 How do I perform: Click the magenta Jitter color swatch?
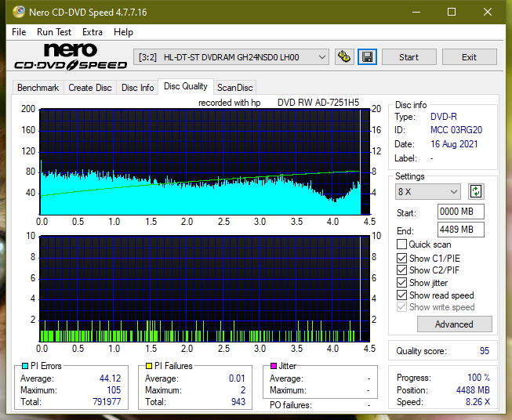[x=274, y=366]
